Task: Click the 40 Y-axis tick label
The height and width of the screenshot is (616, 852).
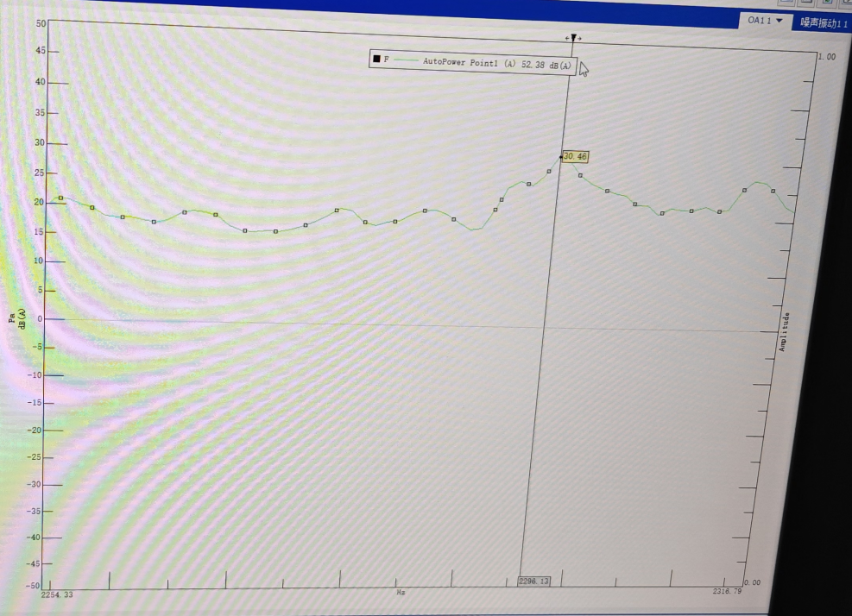Action: [x=41, y=82]
